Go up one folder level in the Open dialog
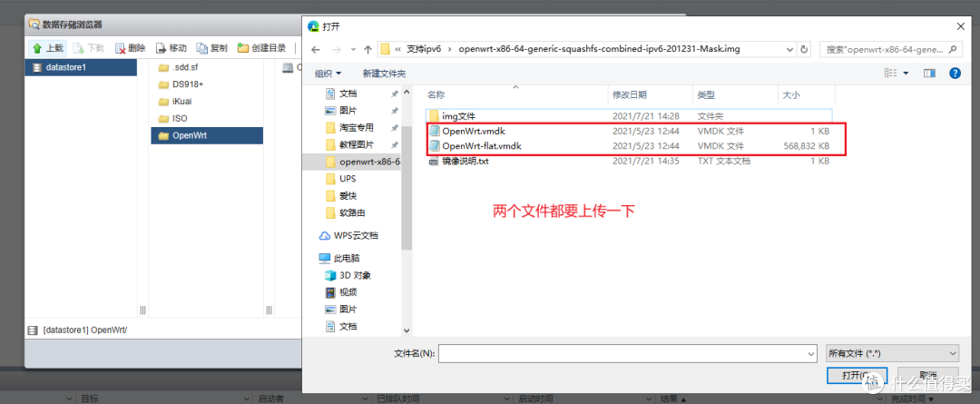980x404 pixels. tap(367, 49)
